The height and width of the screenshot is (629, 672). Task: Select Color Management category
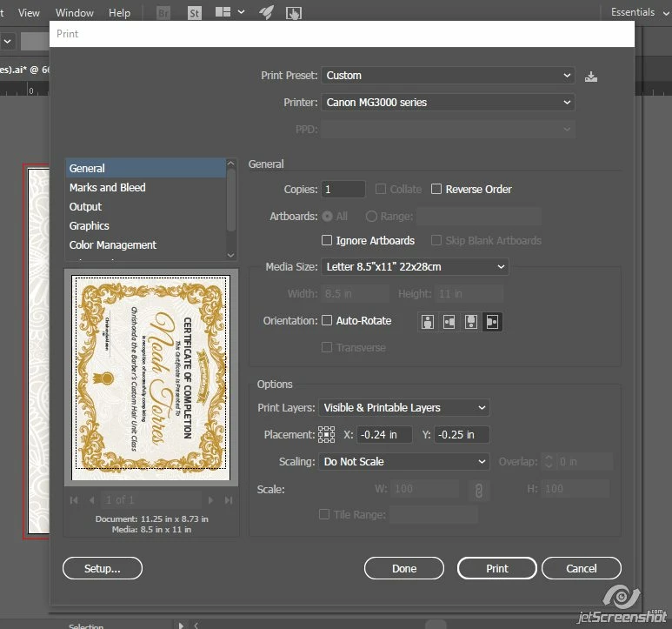(x=146, y=244)
